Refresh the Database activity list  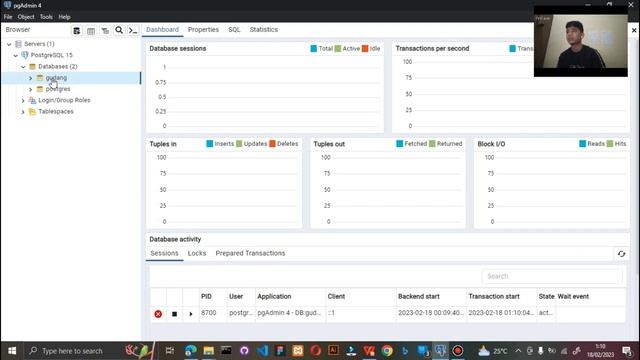621,254
